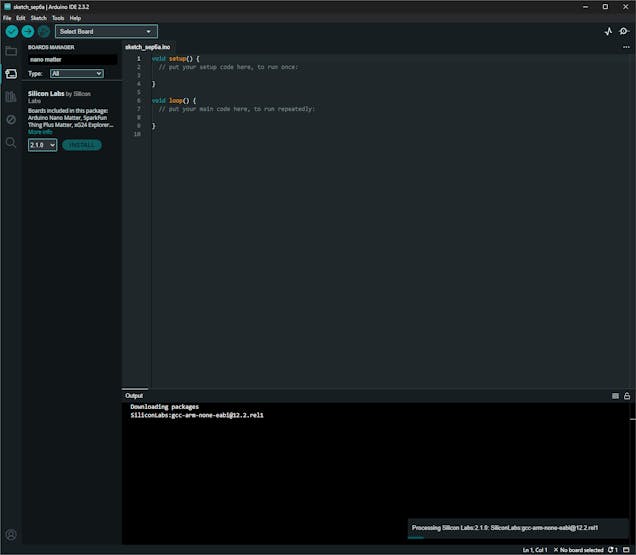The width and height of the screenshot is (636, 555).
Task: Open the Sketch menu
Action: coord(38,18)
